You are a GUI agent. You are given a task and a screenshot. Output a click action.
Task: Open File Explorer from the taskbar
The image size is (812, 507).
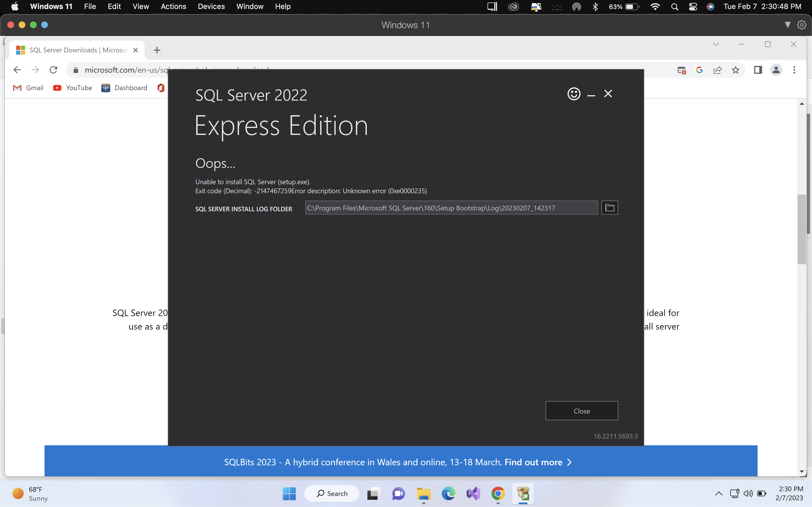pyautogui.click(x=423, y=493)
